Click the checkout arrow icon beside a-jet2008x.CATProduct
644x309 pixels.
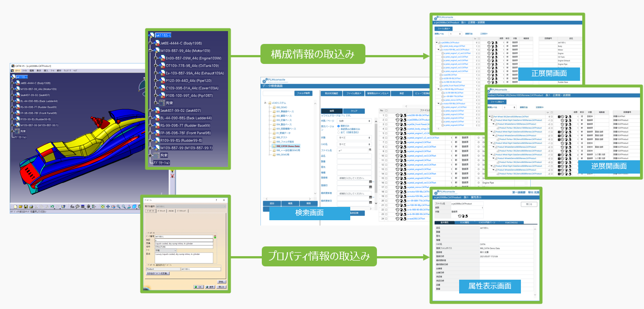click(401, 120)
